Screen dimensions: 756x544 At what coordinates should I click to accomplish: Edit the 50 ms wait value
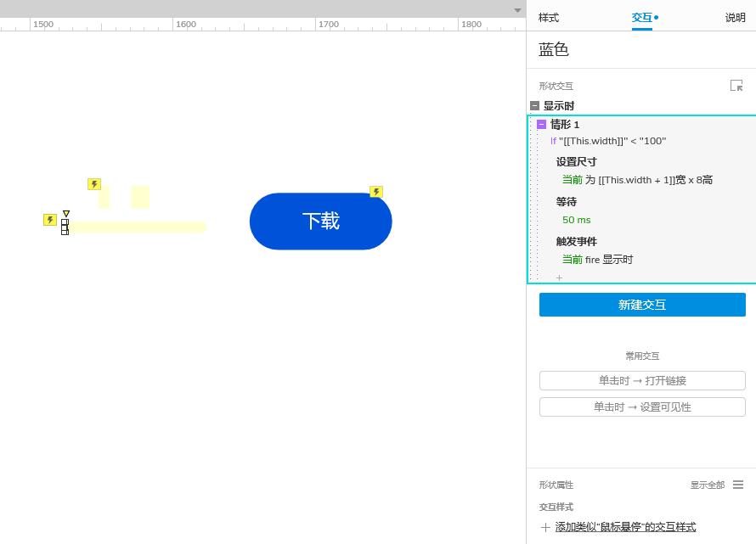tap(576, 220)
